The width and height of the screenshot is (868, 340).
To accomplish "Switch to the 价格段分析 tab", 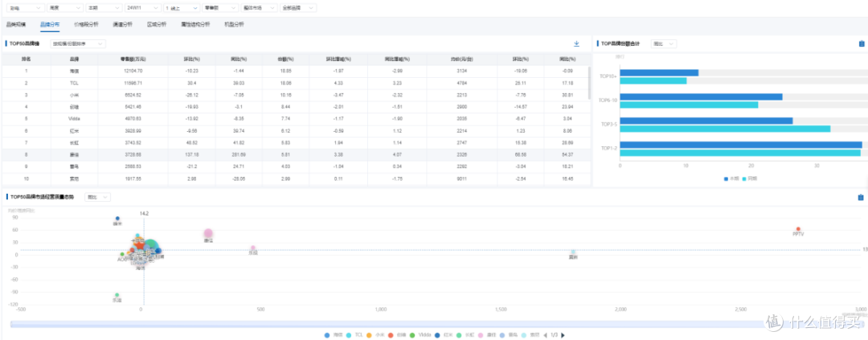I will tap(86, 24).
